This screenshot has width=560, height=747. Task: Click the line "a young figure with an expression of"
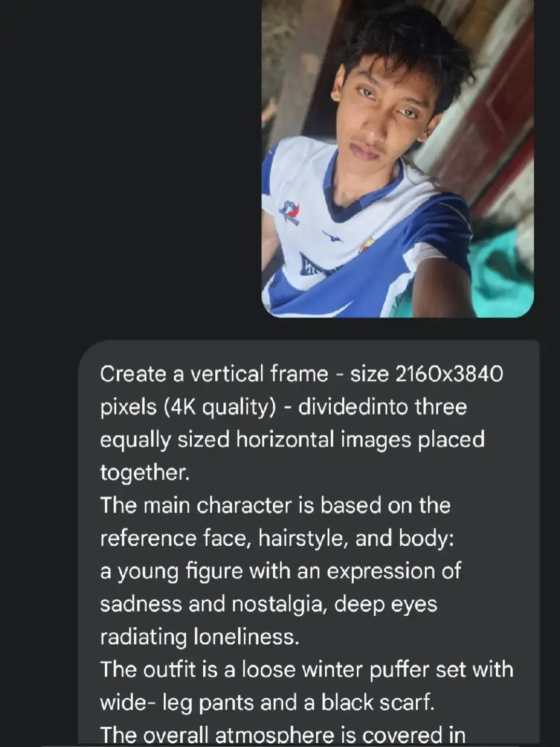click(x=281, y=571)
